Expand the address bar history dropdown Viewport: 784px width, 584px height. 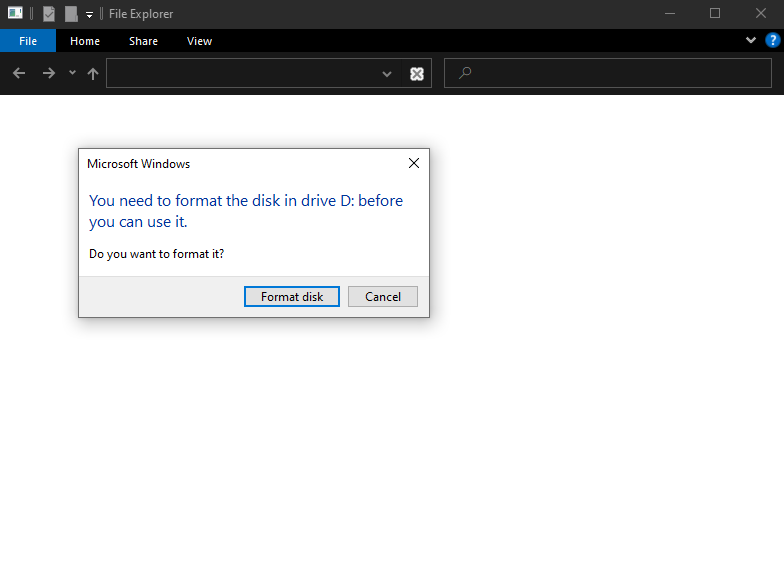[386, 74]
